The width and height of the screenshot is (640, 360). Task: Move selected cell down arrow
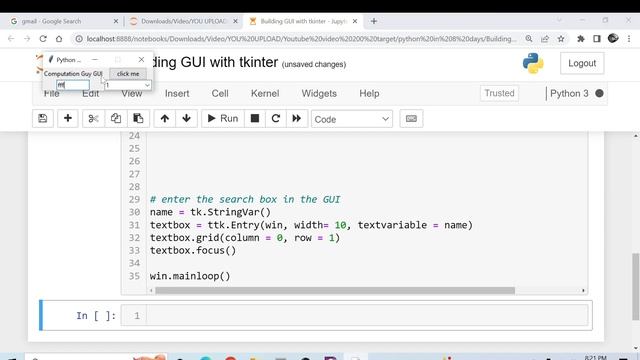186,118
